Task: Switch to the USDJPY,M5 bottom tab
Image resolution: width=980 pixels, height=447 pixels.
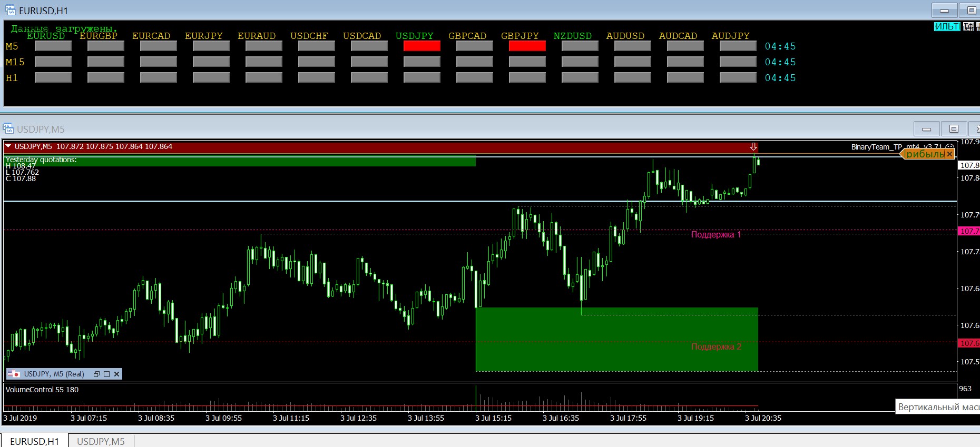Action: [101, 441]
